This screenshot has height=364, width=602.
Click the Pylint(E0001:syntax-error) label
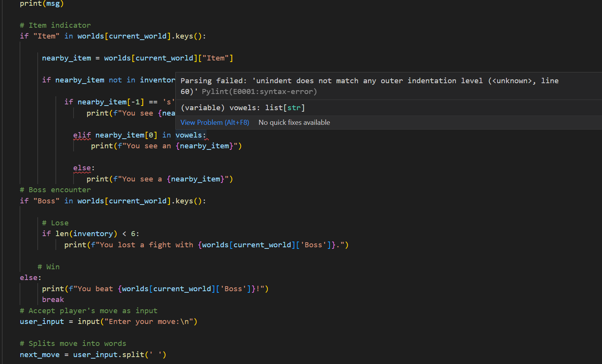259,92
